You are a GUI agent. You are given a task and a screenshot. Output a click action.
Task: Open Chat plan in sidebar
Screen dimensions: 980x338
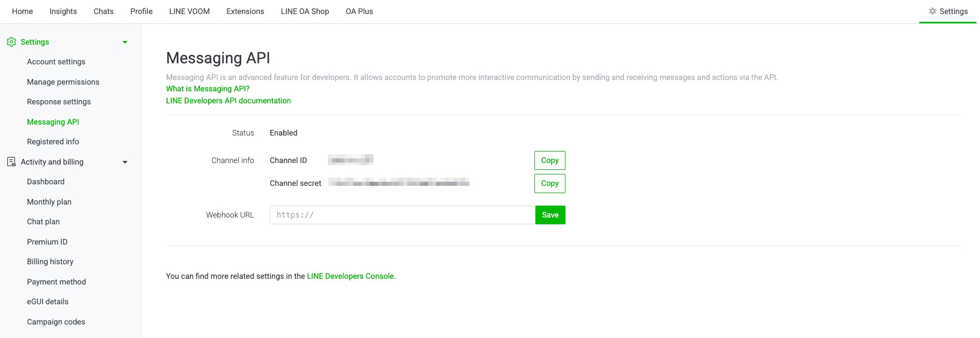tap(43, 222)
